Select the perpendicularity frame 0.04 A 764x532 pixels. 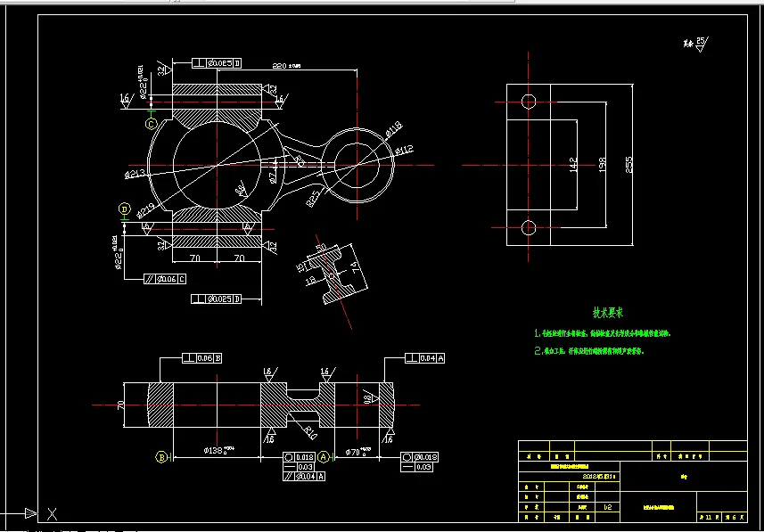[425, 358]
